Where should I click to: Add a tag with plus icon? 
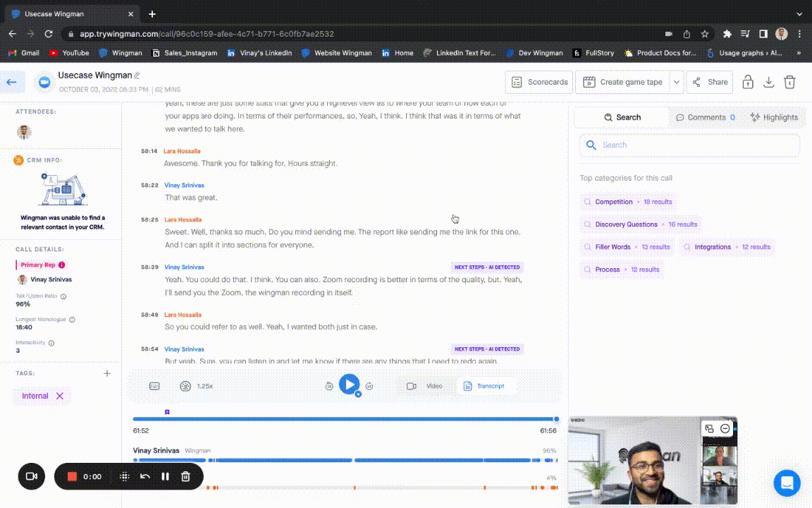point(106,373)
